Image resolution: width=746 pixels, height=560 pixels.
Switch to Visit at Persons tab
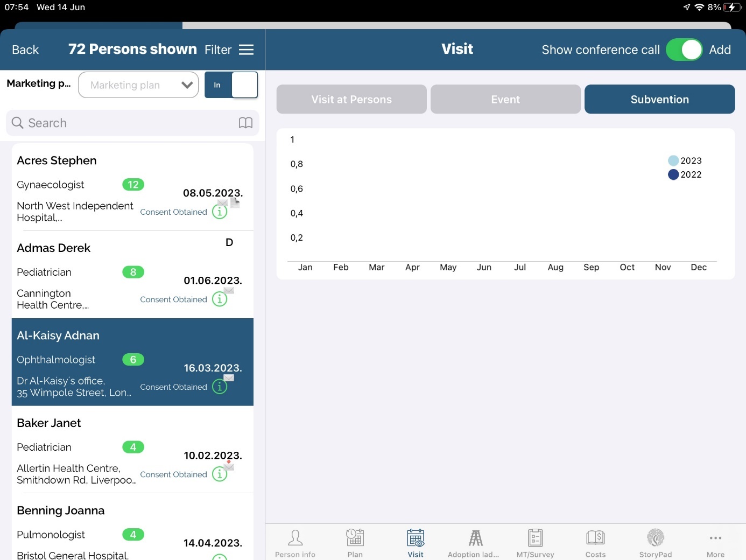tap(351, 99)
